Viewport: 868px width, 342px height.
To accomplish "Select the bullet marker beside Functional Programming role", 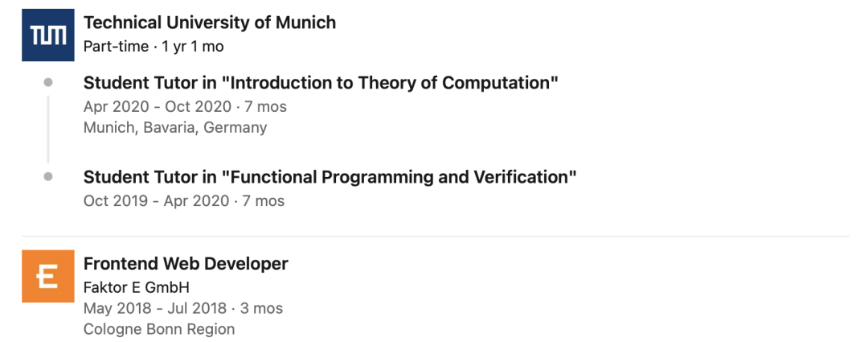I will tap(48, 177).
